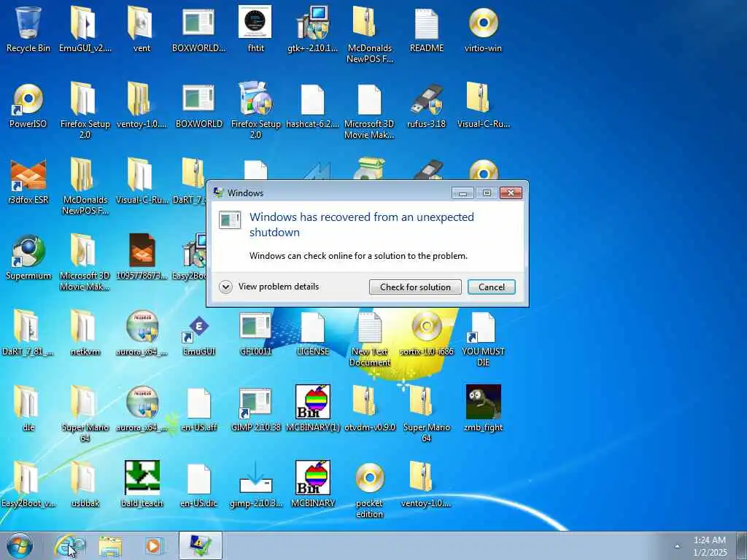Image resolution: width=747 pixels, height=560 pixels.
Task: Select the GIMP 2.10.38 shortcut
Action: click(255, 402)
